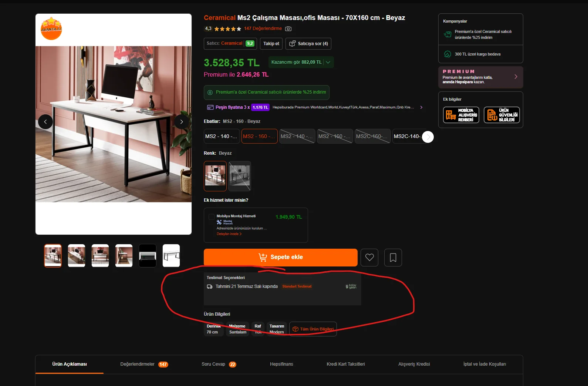Screen dimensions: 588x386
Task: Open Ürün Güvenliği Bilgileri badge
Action: 502,115
